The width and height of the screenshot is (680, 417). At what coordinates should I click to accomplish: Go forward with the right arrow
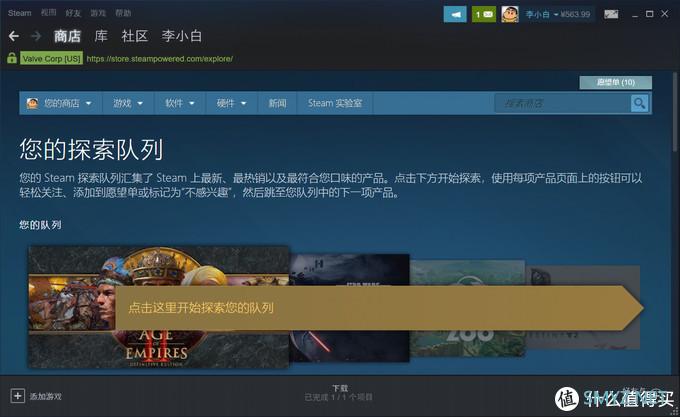36,36
